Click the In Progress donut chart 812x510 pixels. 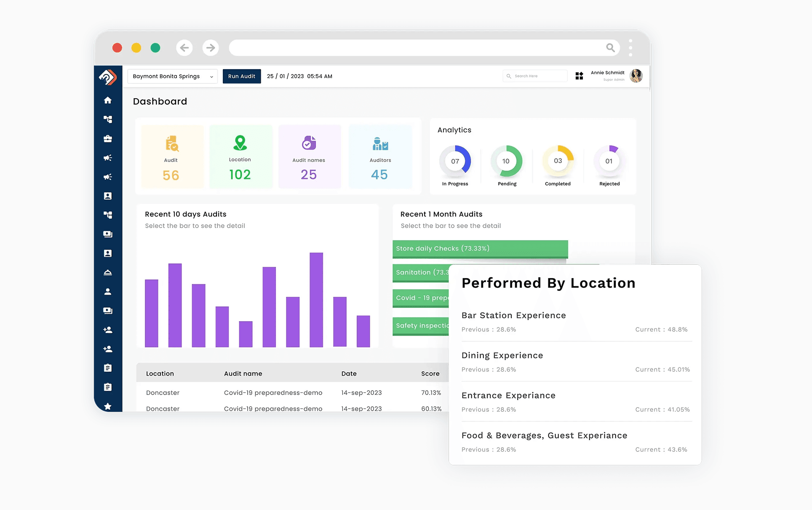point(455,161)
